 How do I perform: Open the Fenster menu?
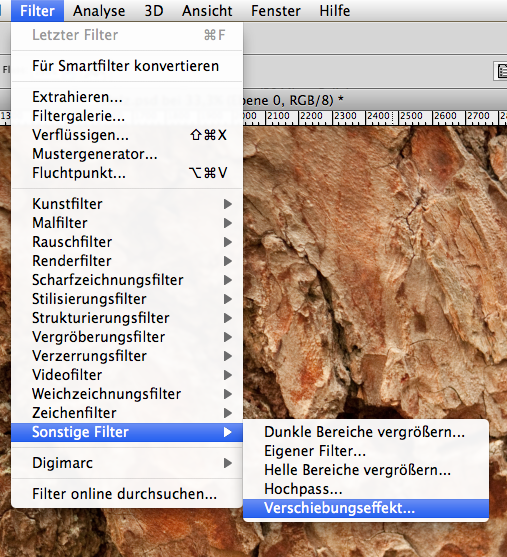click(x=276, y=11)
